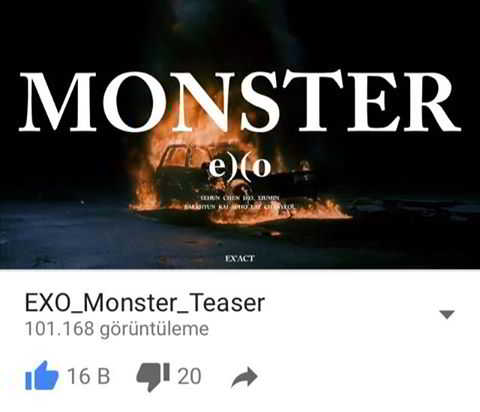Expand the video description dropdown arrow

[447, 314]
